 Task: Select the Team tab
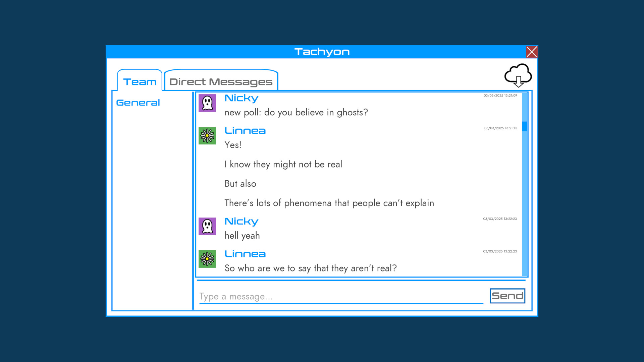pyautogui.click(x=140, y=81)
